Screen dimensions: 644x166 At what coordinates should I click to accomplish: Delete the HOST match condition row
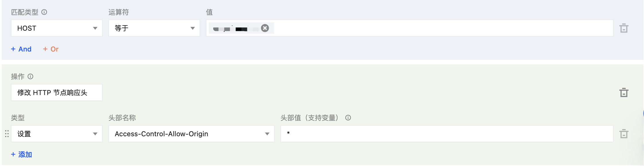point(624,28)
